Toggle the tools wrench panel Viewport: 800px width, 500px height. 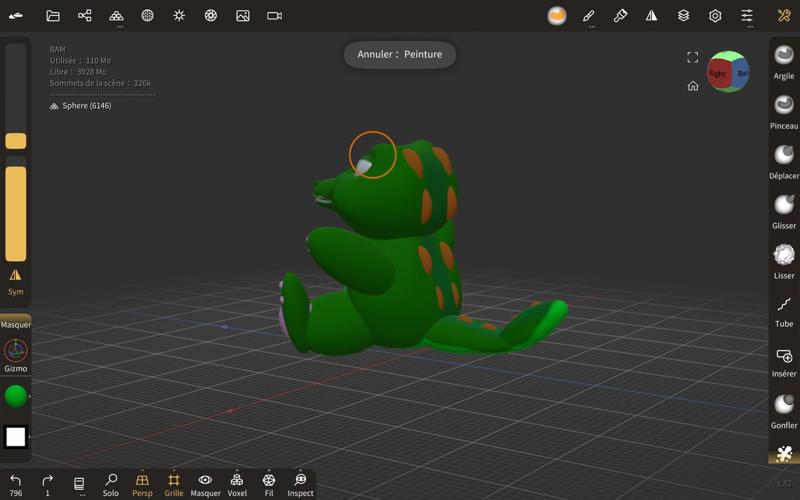pyautogui.click(x=784, y=16)
